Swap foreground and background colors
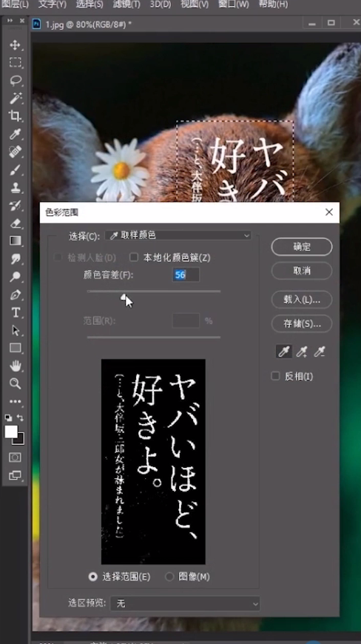 coord(20,417)
